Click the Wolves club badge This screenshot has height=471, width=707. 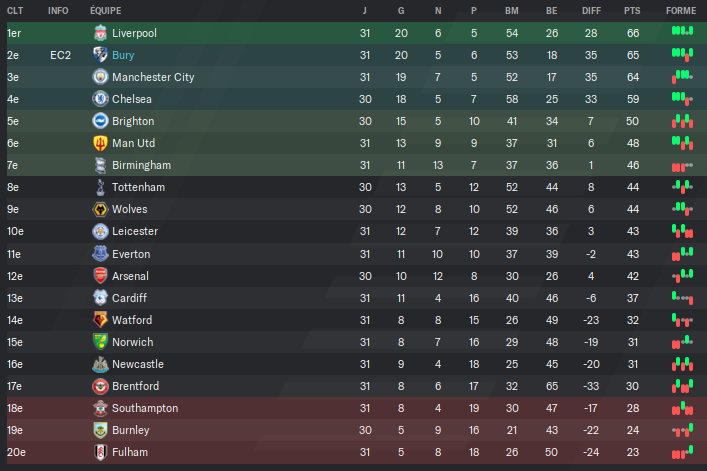100,209
